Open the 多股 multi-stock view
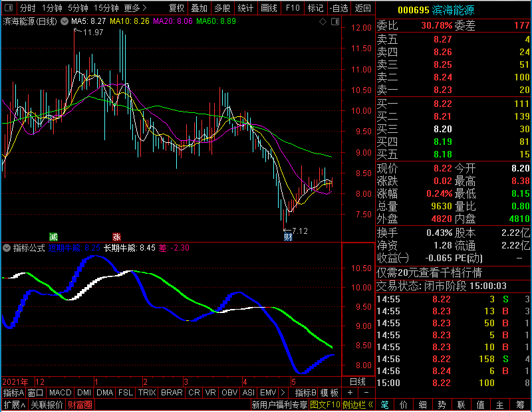This screenshot has height=412, width=532. (x=222, y=8)
